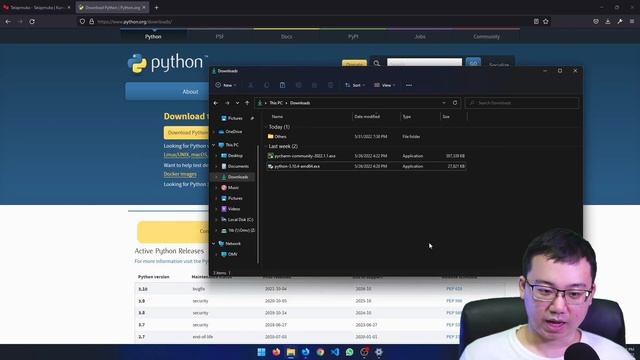Select the python-3.10.4-amd64.exe file
This screenshot has width=640, height=360.
pos(366,167)
